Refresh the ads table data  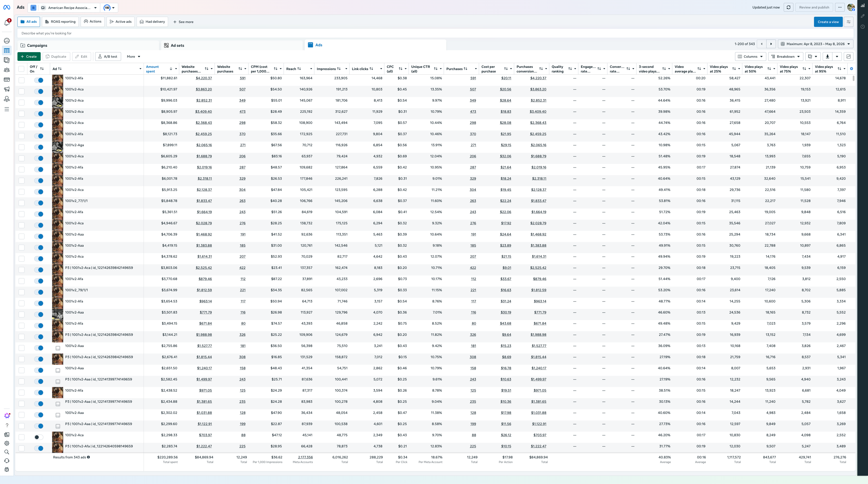[789, 8]
